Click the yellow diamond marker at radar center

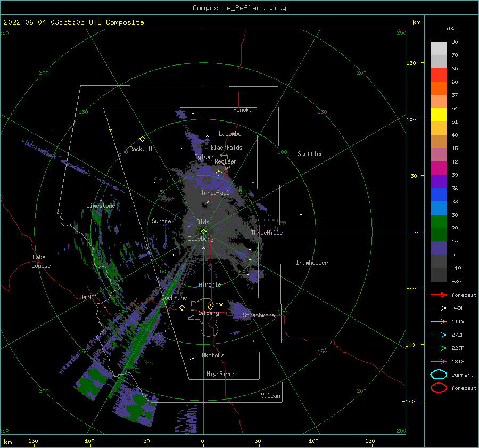[x=203, y=232]
